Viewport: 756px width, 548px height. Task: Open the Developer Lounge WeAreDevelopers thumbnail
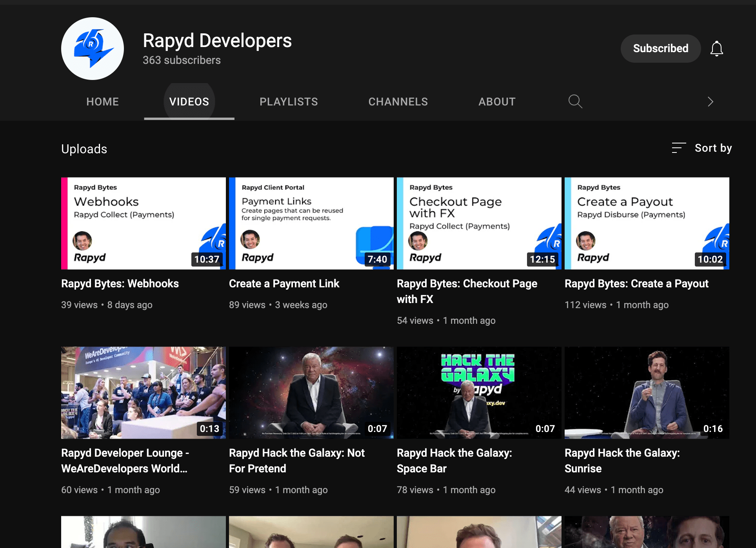point(143,392)
